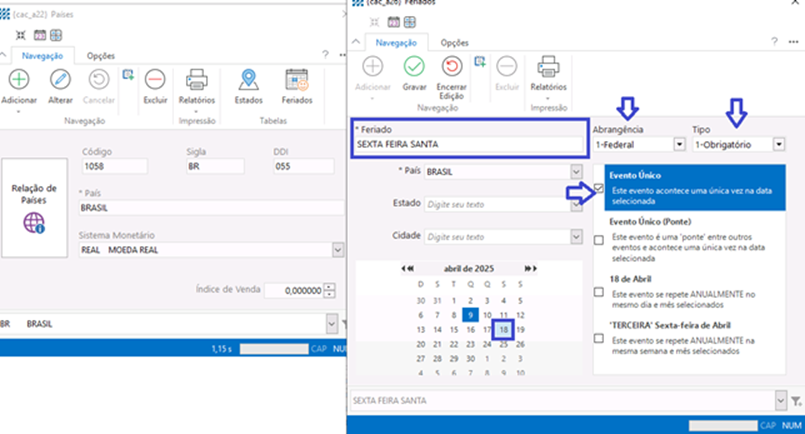
Task: Expand the Abrangência dropdown
Action: tap(678, 145)
